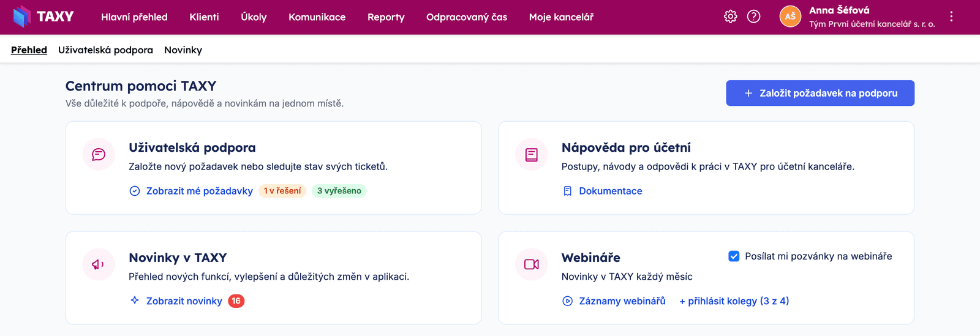Image resolution: width=980 pixels, height=336 pixels.
Task: Switch to the Uživatelská podpora tab
Action: 105,50
